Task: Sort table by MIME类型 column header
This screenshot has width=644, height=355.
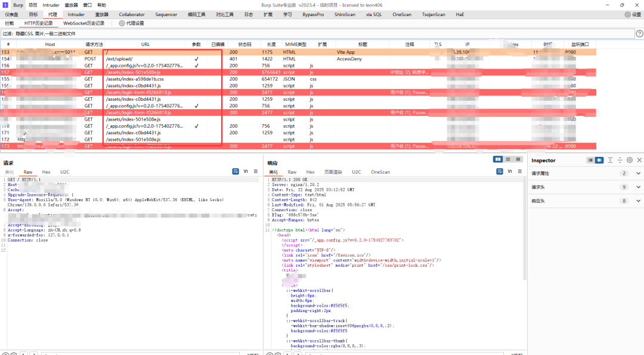Action: tap(296, 44)
